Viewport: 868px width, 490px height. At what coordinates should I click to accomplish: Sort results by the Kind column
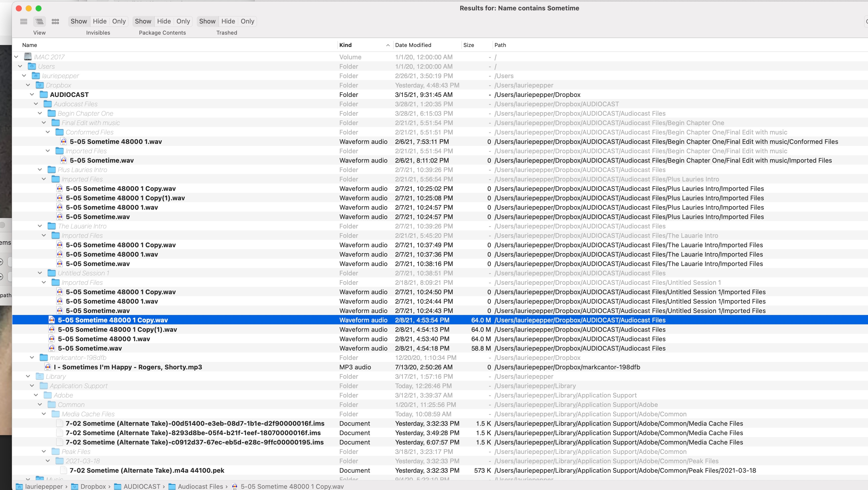[x=345, y=45]
